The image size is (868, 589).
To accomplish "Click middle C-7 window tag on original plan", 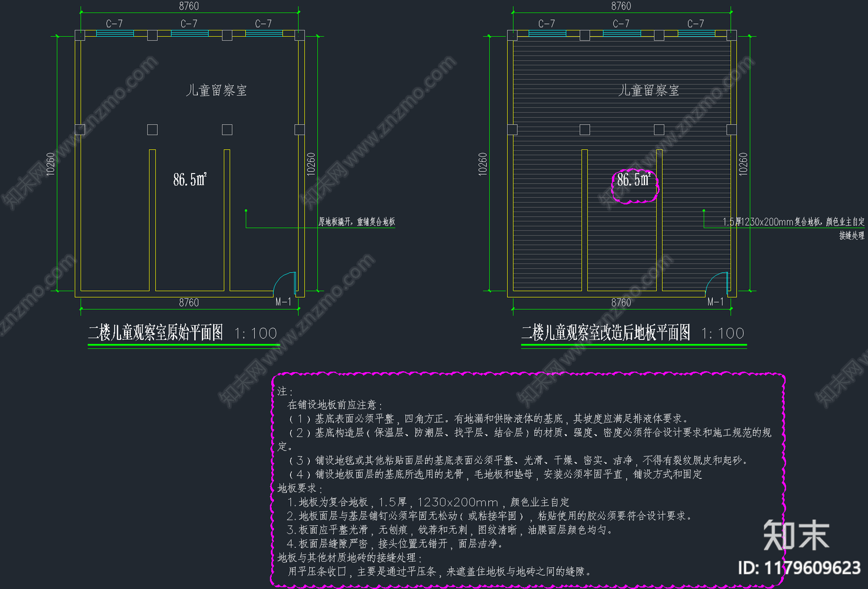I will 189,24.
